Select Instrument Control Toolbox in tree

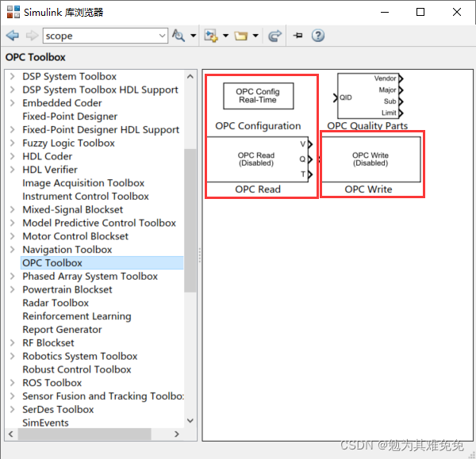pos(86,197)
